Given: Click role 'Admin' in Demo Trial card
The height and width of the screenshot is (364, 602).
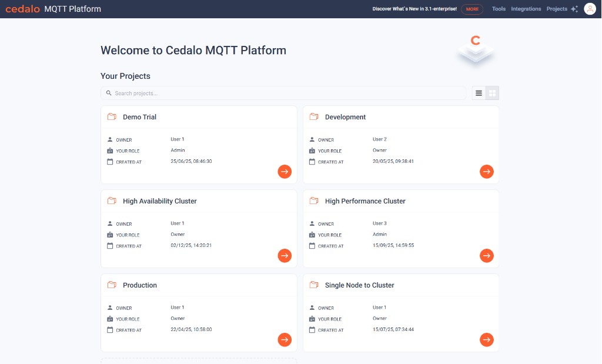Looking at the screenshot, I should click(178, 151).
